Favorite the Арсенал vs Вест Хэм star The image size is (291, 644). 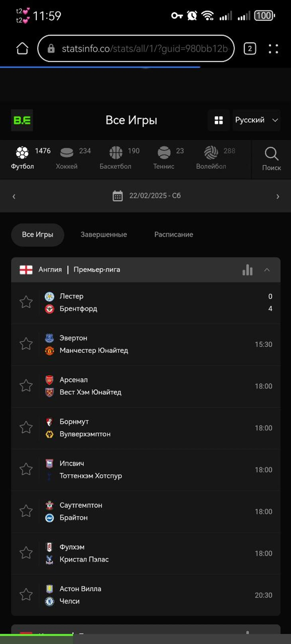pos(26,386)
